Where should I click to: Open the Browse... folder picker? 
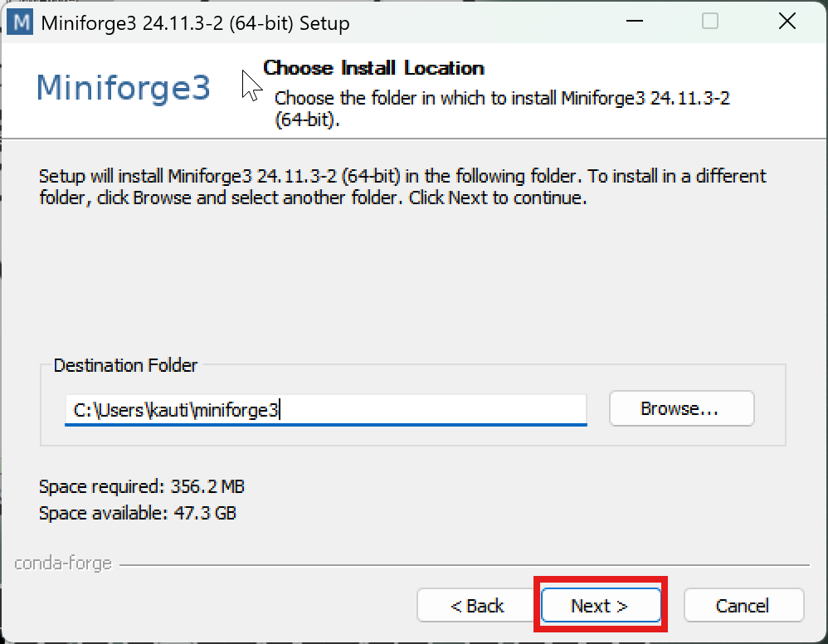point(680,409)
